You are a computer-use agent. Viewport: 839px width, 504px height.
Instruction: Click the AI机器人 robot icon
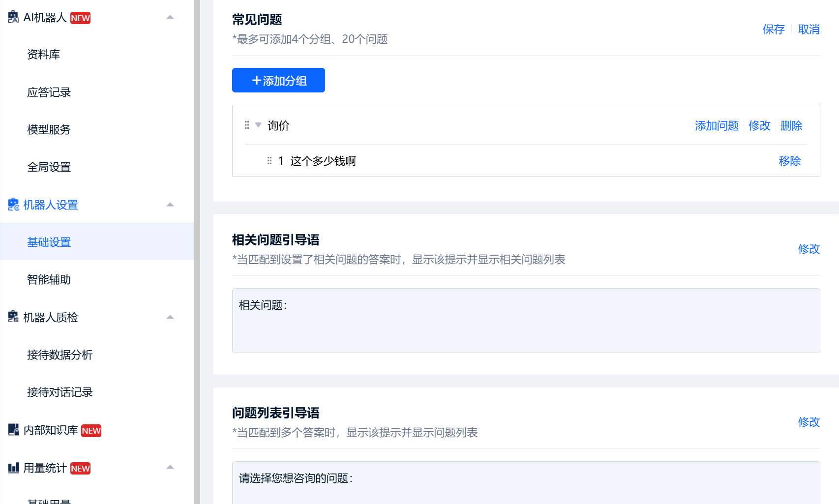13,17
